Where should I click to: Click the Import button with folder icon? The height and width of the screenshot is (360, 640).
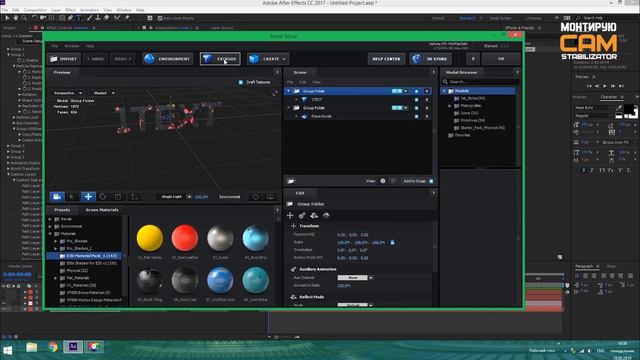(64, 59)
